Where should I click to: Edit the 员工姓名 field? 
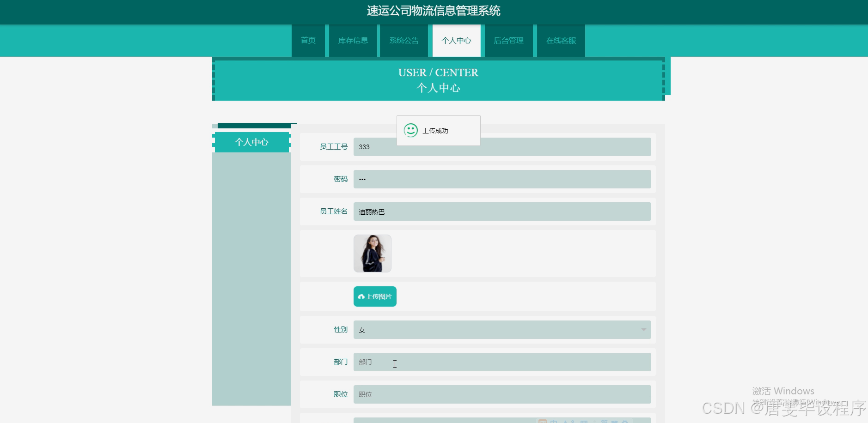[502, 211]
